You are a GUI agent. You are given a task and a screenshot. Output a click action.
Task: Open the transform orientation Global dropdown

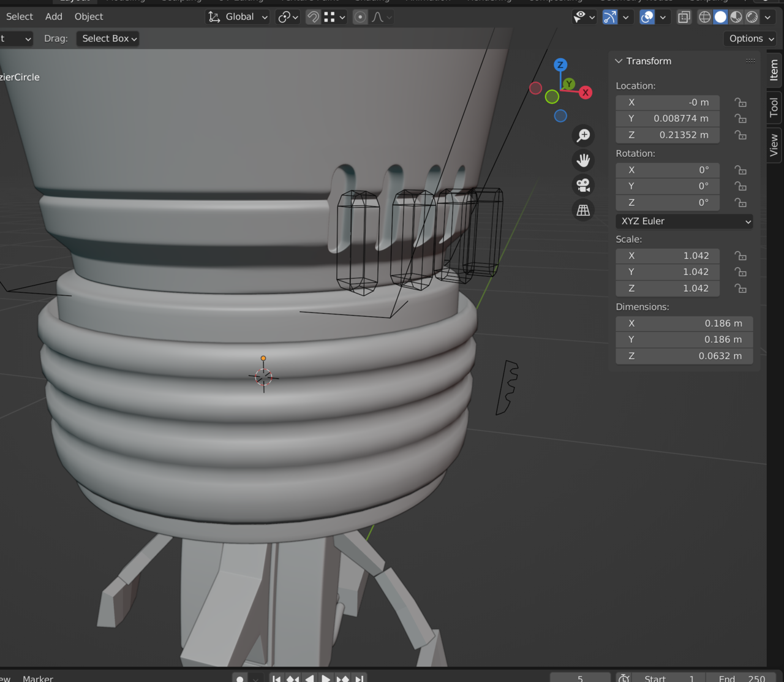[237, 17]
